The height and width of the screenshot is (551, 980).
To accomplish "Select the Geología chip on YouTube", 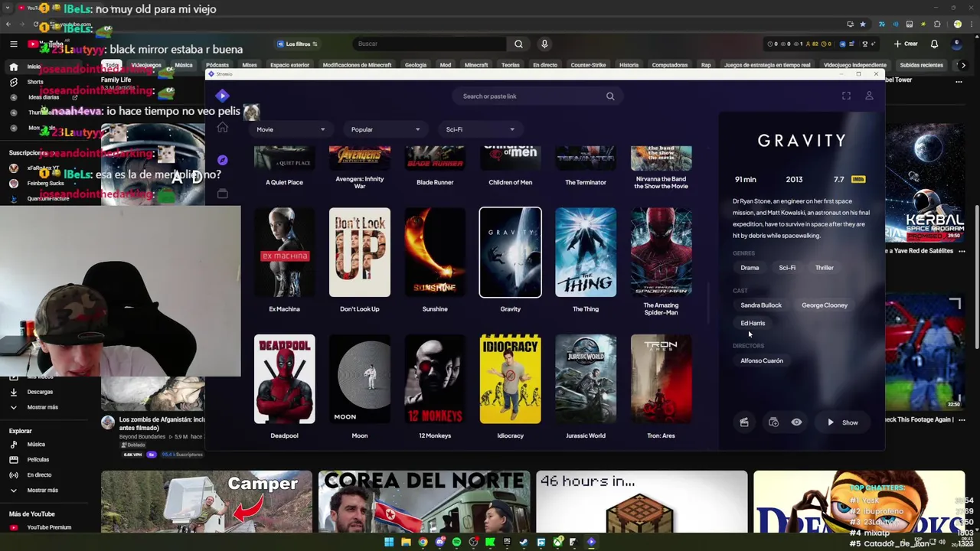I will pyautogui.click(x=415, y=65).
